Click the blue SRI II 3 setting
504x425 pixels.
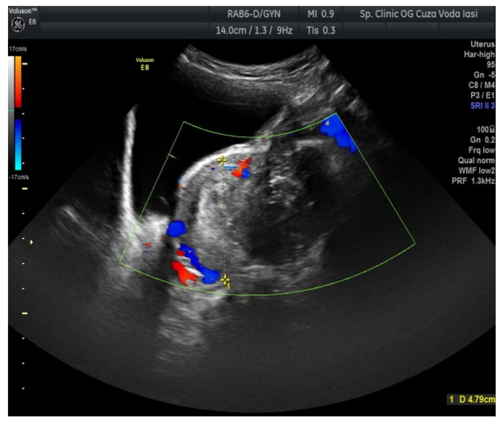pos(482,106)
